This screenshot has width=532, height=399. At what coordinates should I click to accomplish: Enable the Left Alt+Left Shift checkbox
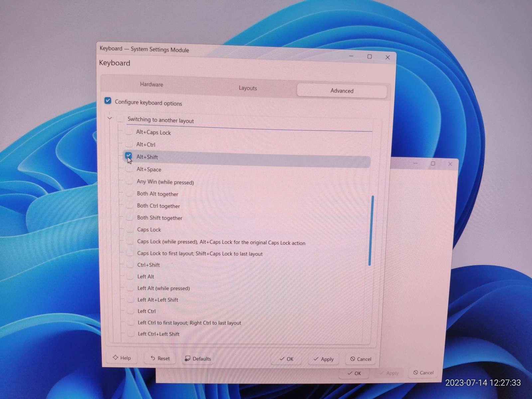coord(130,299)
